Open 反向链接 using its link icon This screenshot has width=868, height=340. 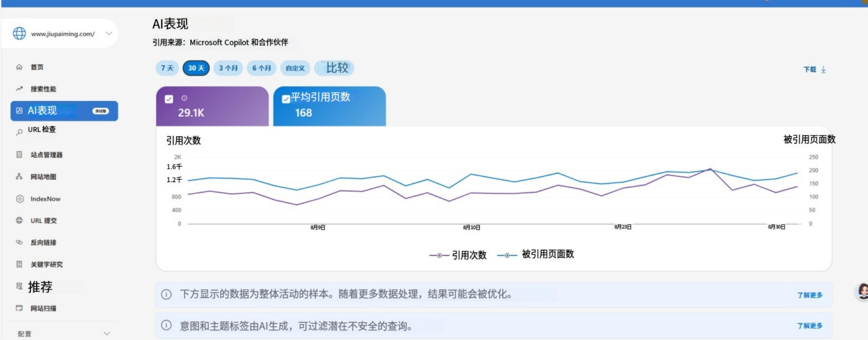coord(19,243)
